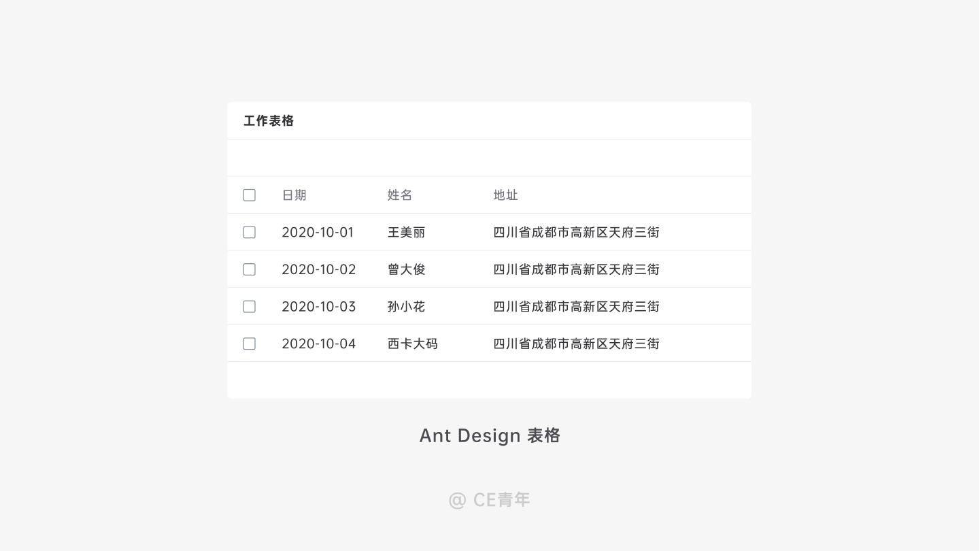Image resolution: width=980 pixels, height=551 pixels.
Task: Toggle the select-all checkbox in the header row
Action: coord(250,195)
